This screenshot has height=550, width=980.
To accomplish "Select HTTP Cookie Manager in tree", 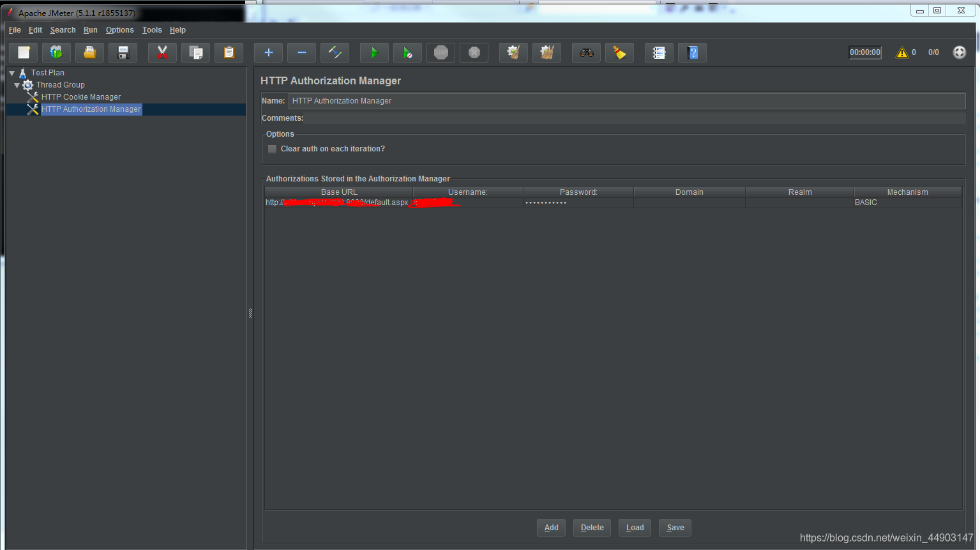I will click(x=81, y=97).
